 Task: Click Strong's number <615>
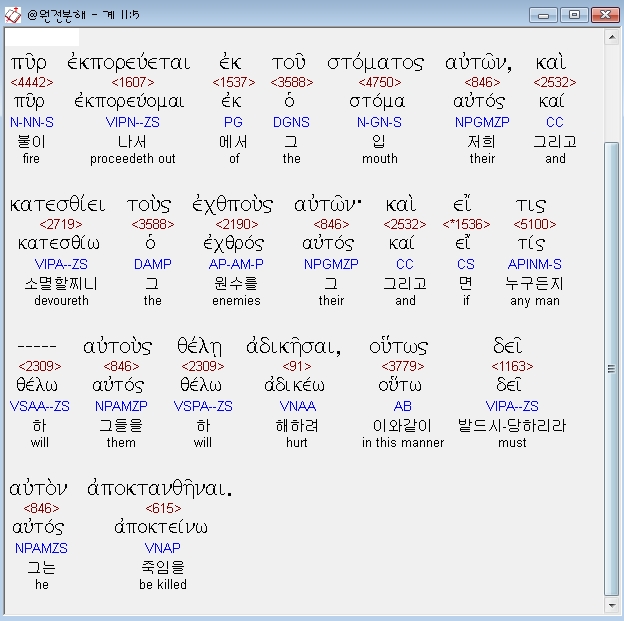click(x=163, y=508)
